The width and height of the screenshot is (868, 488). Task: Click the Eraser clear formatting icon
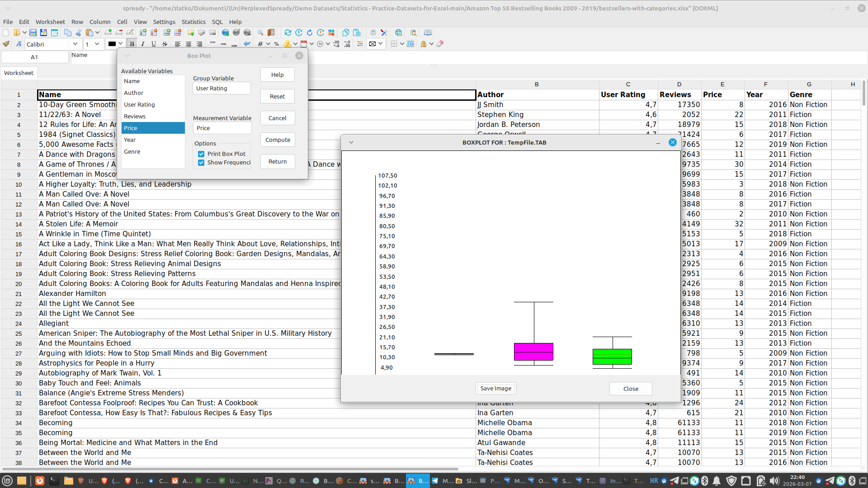(x=440, y=44)
